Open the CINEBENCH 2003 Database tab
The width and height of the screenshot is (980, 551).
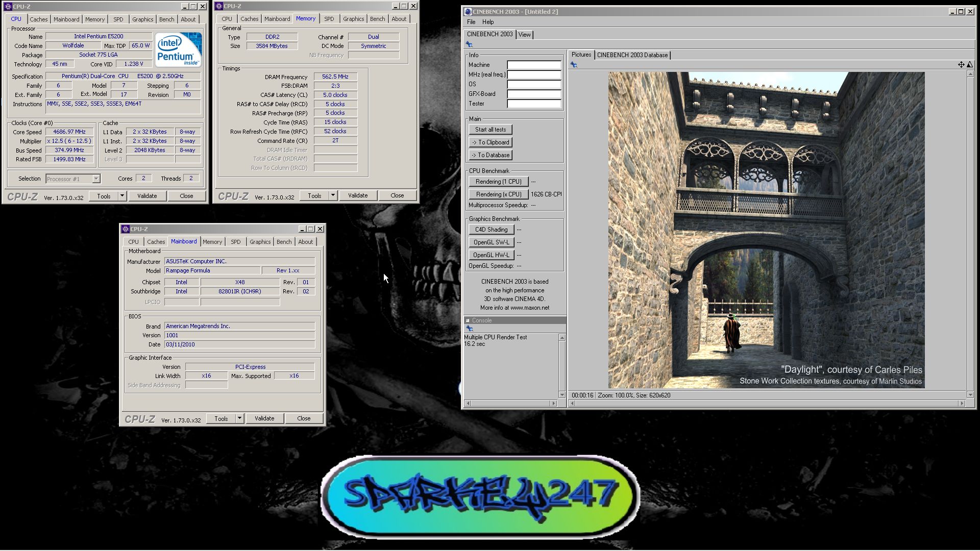[632, 55]
